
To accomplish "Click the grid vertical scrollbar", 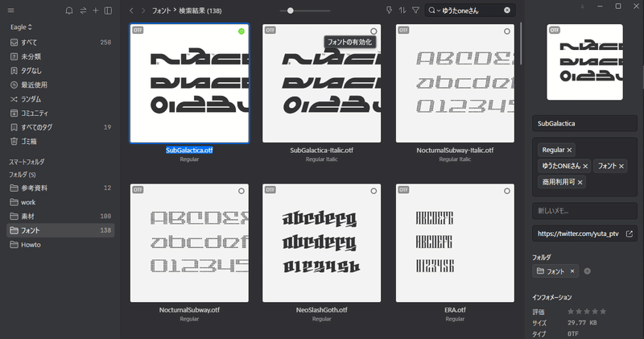I will point(521,43).
